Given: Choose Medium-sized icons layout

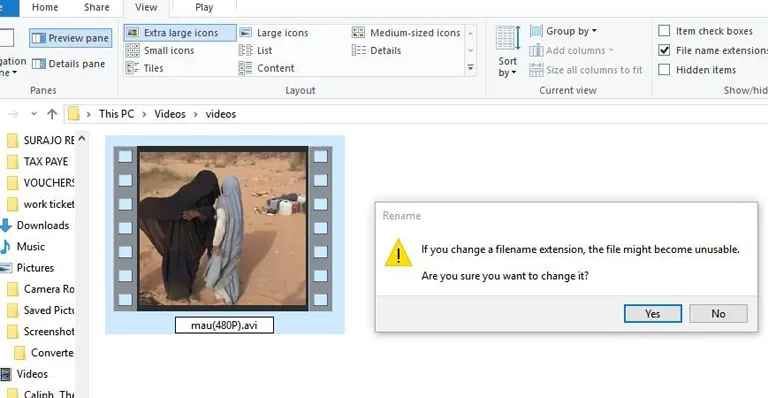Looking at the screenshot, I should click(406, 33).
